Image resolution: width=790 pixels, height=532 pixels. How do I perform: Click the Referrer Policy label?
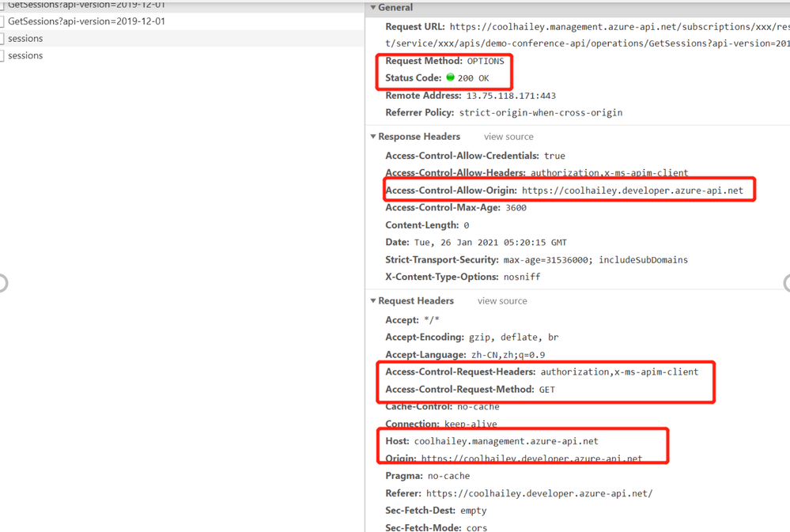click(420, 113)
